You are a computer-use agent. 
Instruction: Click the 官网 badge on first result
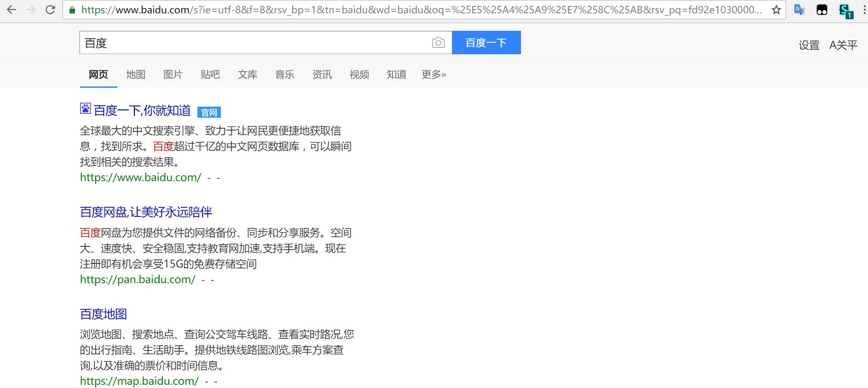point(209,112)
